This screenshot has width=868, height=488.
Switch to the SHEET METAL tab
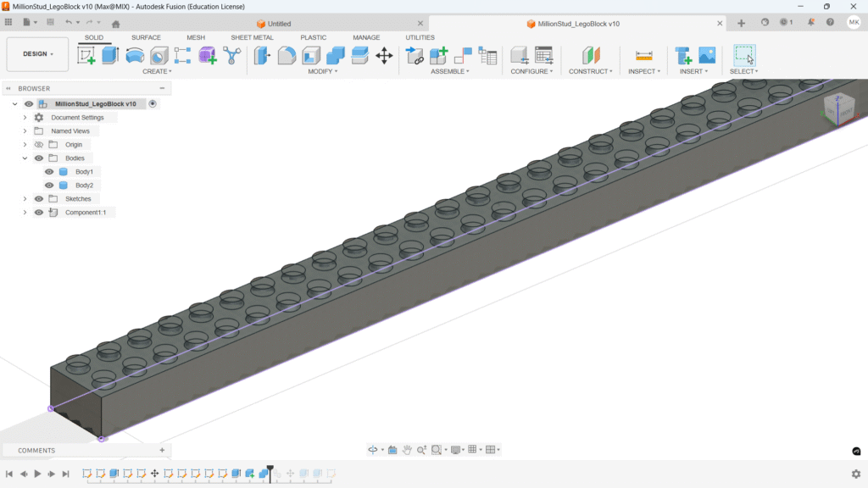coord(252,37)
